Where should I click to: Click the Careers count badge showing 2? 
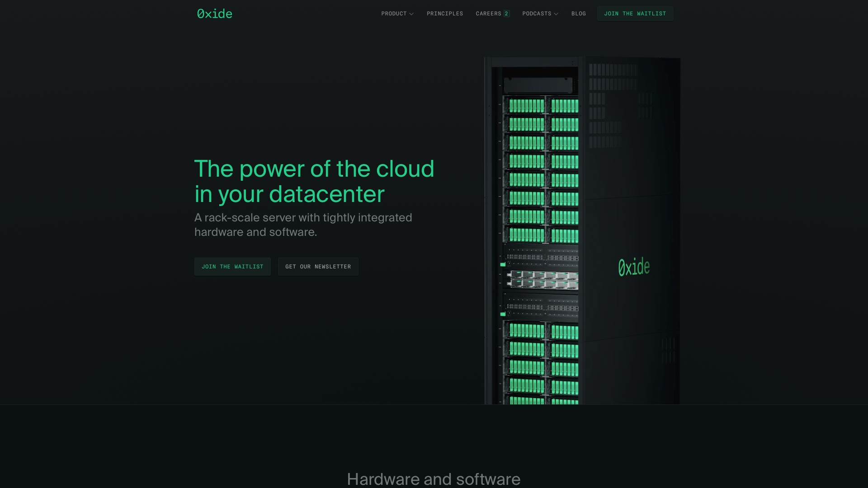tap(507, 14)
